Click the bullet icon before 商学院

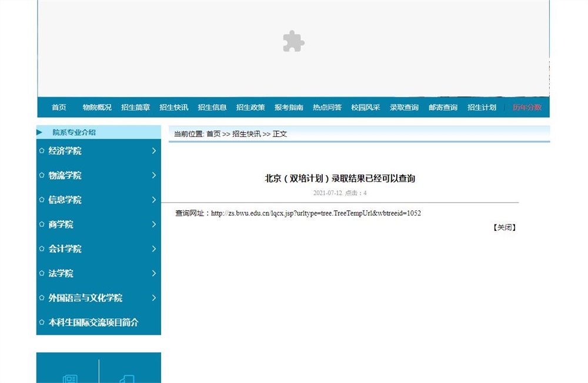[x=42, y=224]
